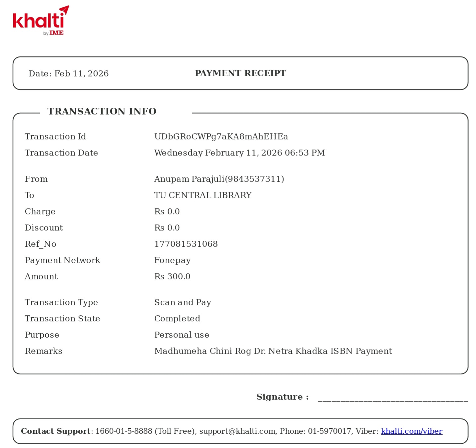
Task: Click the Discount value Rs 0.0
Action: (167, 228)
